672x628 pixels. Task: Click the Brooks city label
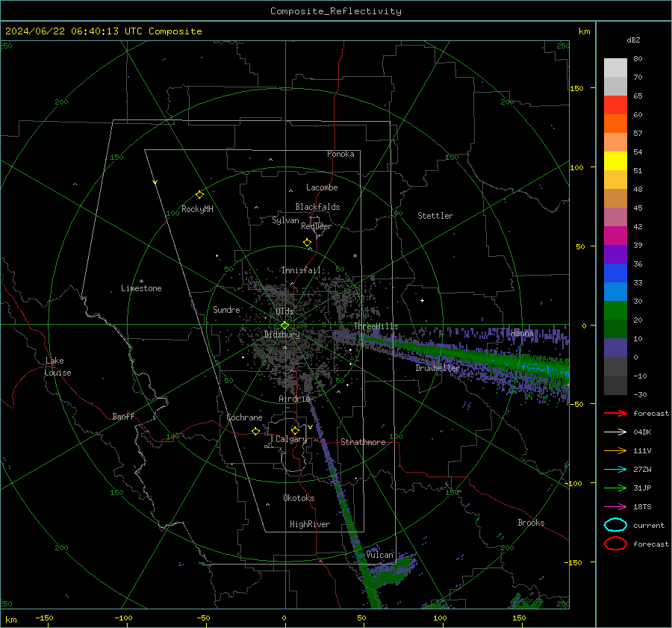point(531,523)
